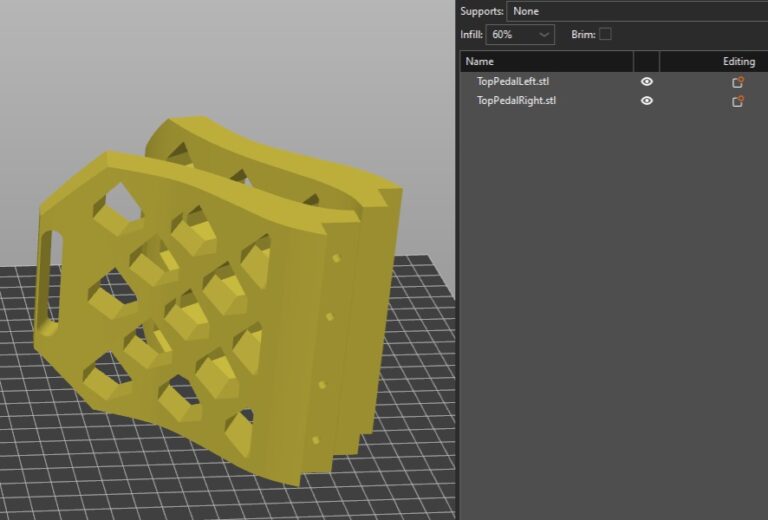
Task: Click the Supports label
Action: pos(481,11)
